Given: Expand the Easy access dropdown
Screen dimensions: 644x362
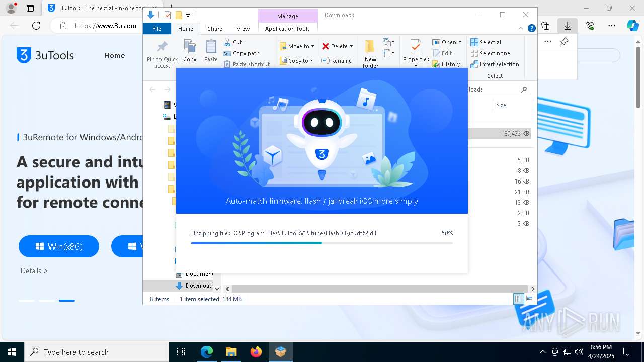Looking at the screenshot, I should tap(389, 53).
